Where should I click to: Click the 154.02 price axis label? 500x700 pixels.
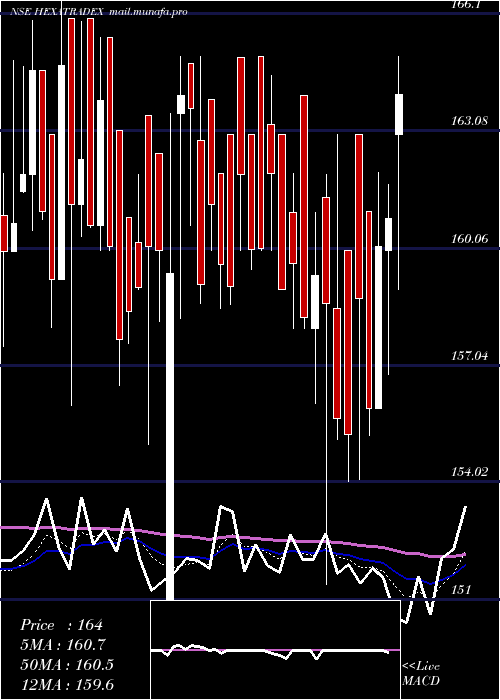point(469,472)
